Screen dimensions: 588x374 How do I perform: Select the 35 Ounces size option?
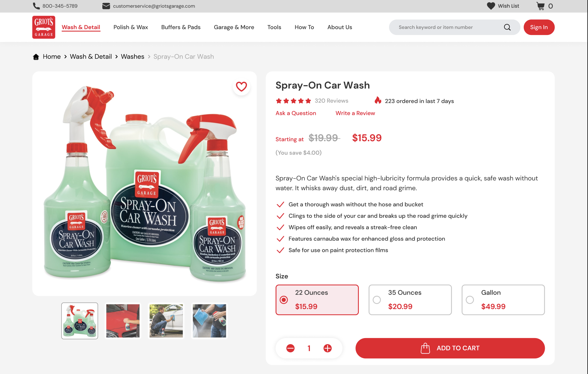click(410, 300)
